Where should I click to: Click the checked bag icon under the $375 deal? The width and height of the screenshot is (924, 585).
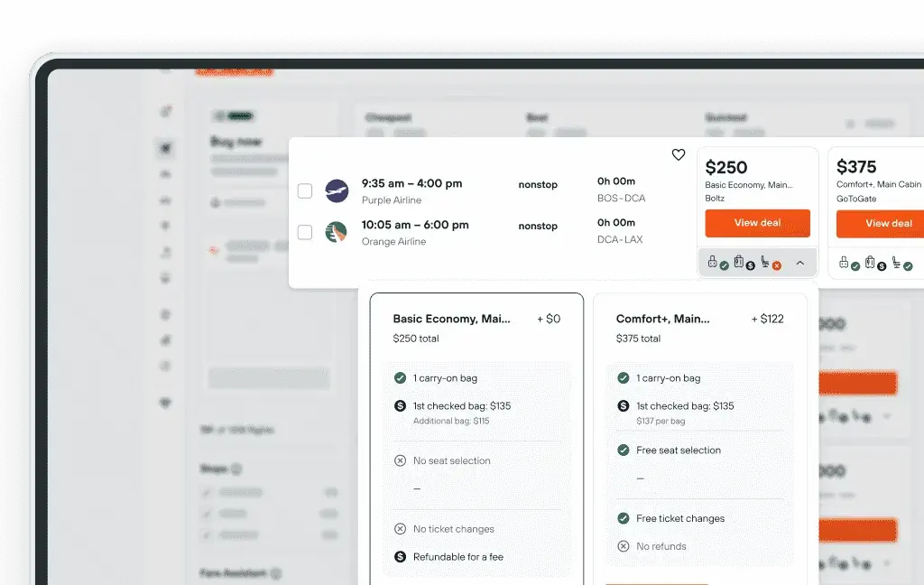[870, 262]
